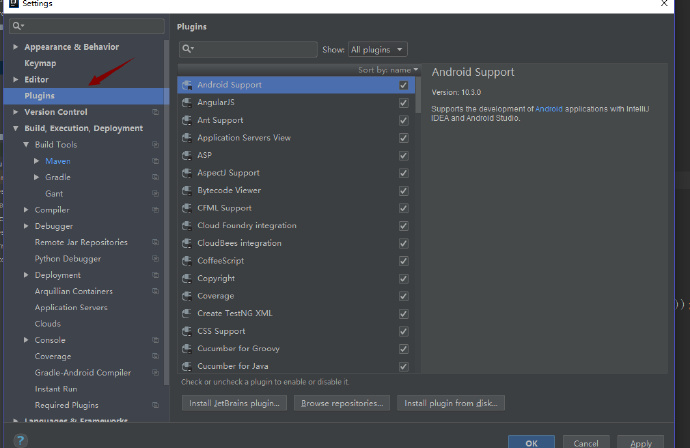Image resolution: width=690 pixels, height=448 pixels.
Task: Click the project-level icon beside Compiler
Action: [x=155, y=210]
